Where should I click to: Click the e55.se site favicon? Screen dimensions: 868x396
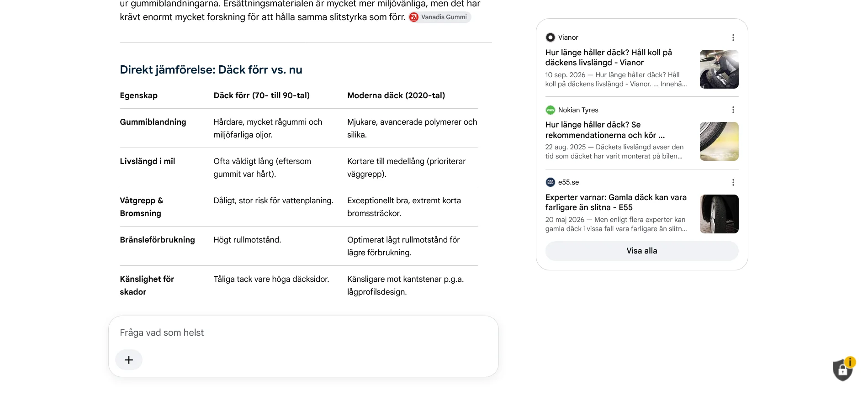[x=550, y=182]
